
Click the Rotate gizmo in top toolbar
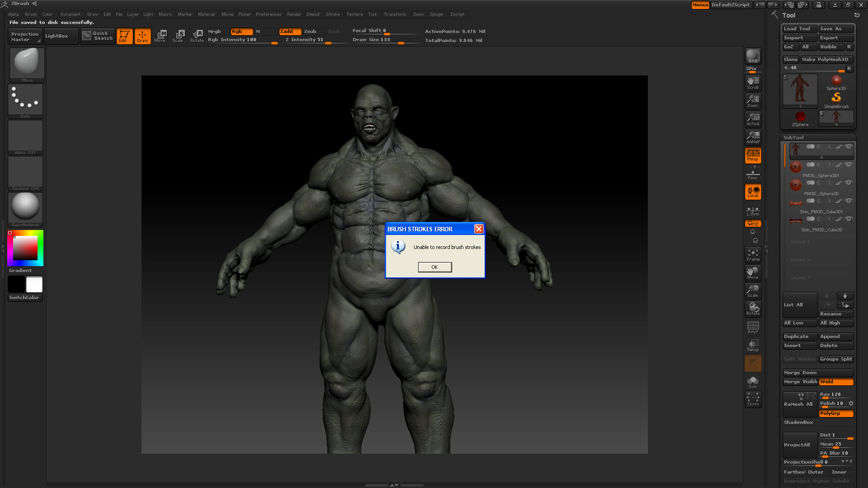click(197, 36)
